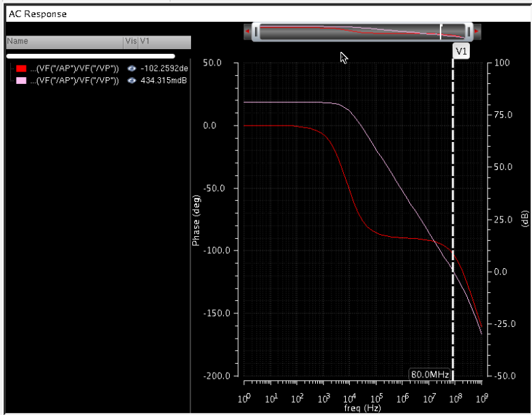
Task: Toggle visibility of the pink dB trace
Action: point(131,81)
